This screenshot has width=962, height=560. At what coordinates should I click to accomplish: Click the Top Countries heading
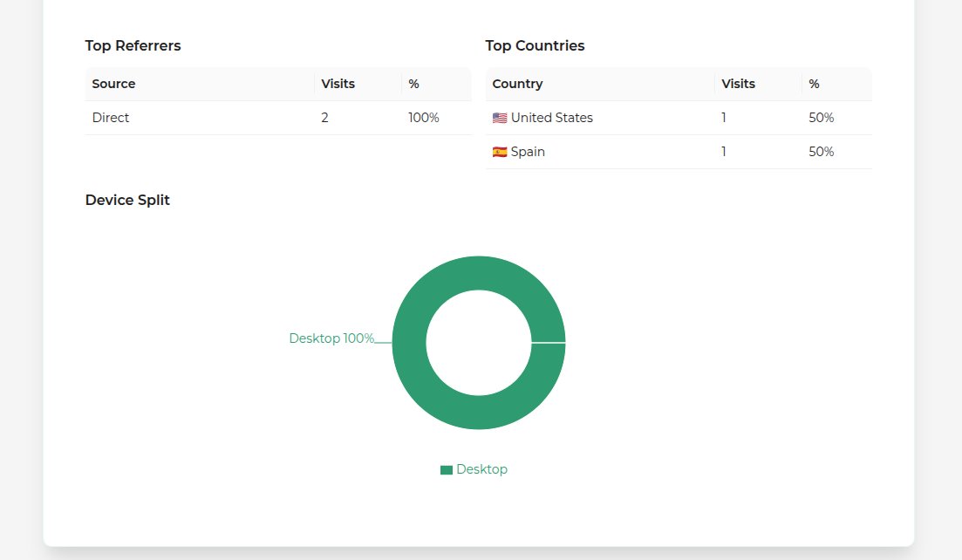(x=535, y=46)
